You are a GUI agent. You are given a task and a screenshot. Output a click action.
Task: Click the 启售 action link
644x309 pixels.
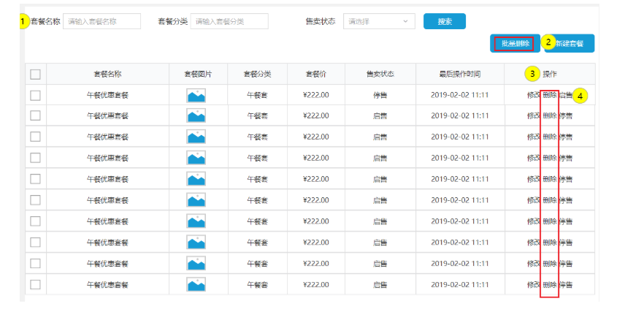(x=566, y=95)
